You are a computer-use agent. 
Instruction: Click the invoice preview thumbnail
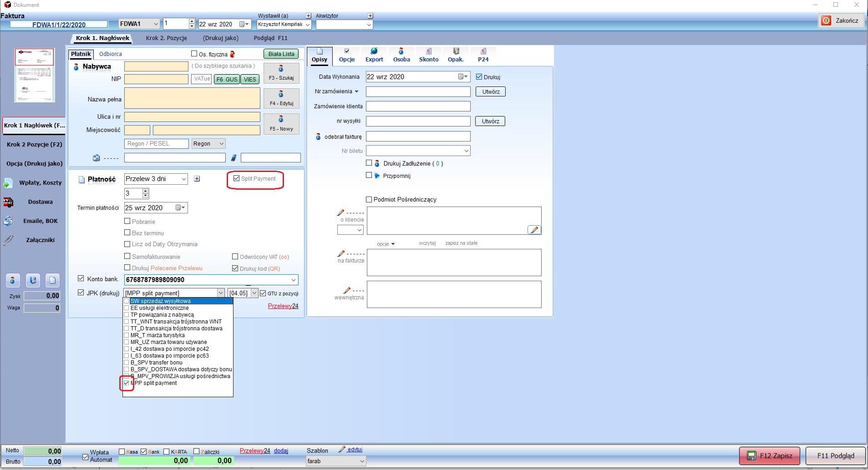pyautogui.click(x=35, y=75)
